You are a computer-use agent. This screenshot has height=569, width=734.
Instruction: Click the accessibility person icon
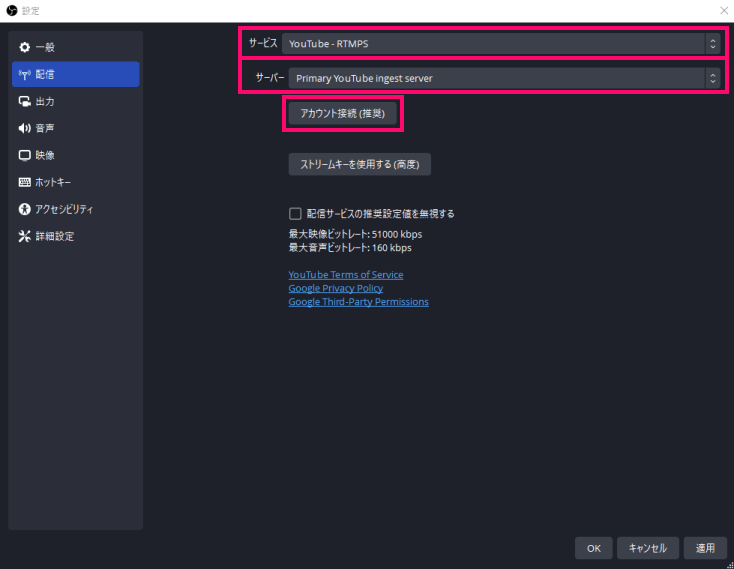(24, 209)
